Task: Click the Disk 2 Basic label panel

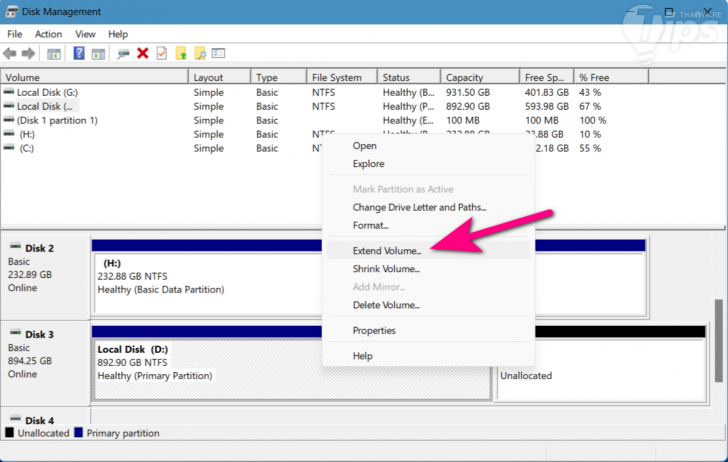Action: point(46,277)
